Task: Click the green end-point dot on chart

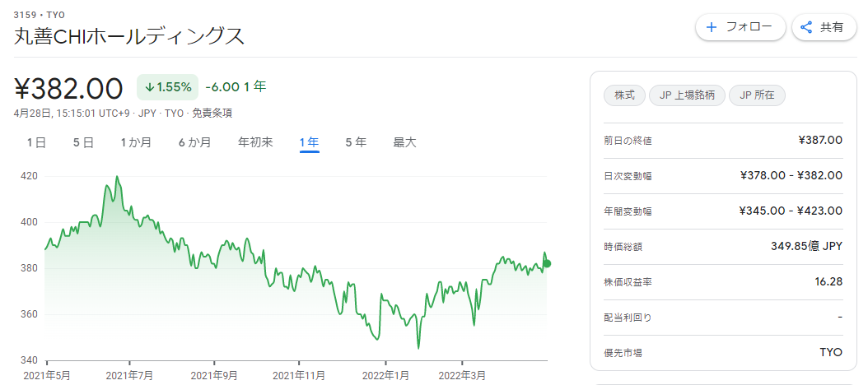Action: click(547, 264)
